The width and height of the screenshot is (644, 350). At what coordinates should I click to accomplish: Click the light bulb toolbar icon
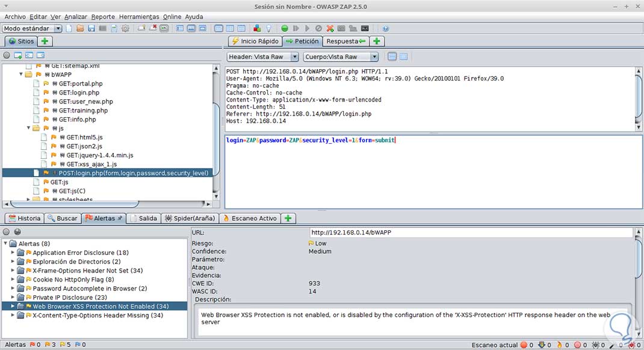pos(268,28)
